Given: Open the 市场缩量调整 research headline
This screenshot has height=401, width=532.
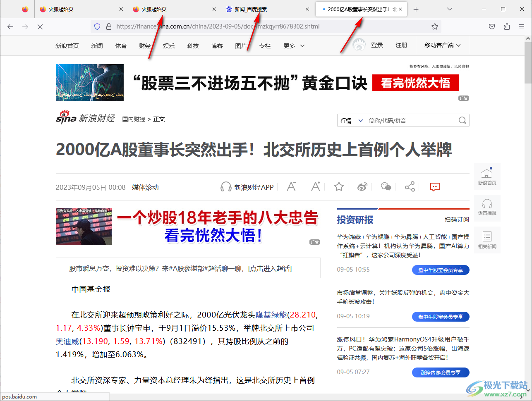Looking at the screenshot, I should (403, 297).
